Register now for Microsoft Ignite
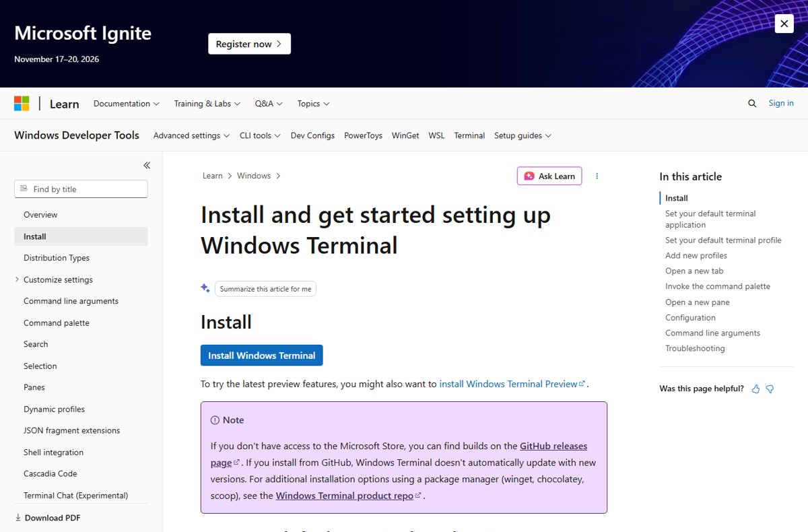This screenshot has width=808, height=532. point(249,44)
